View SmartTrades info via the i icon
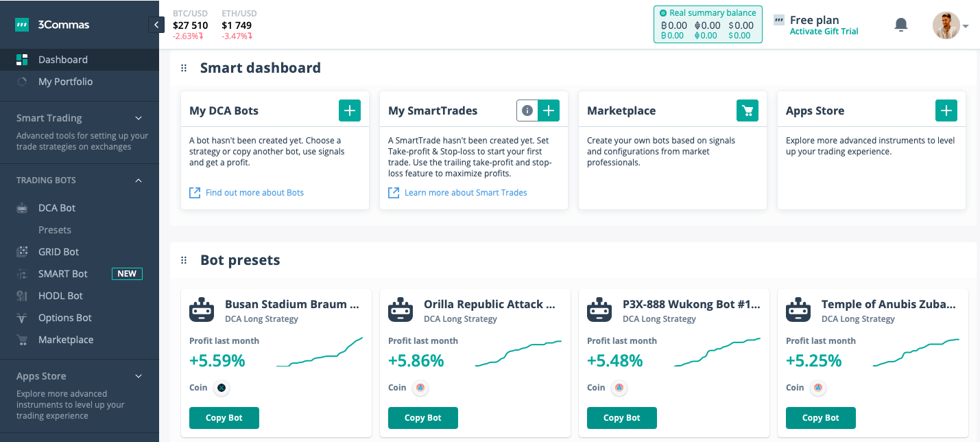The image size is (980, 442). [x=526, y=110]
